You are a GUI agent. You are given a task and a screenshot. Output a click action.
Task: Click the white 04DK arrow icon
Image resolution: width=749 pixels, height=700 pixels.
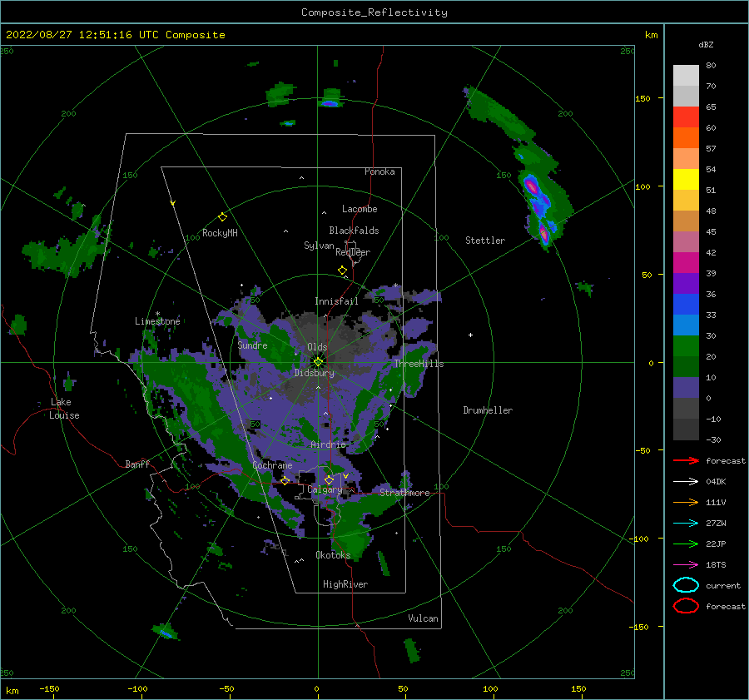(686, 481)
